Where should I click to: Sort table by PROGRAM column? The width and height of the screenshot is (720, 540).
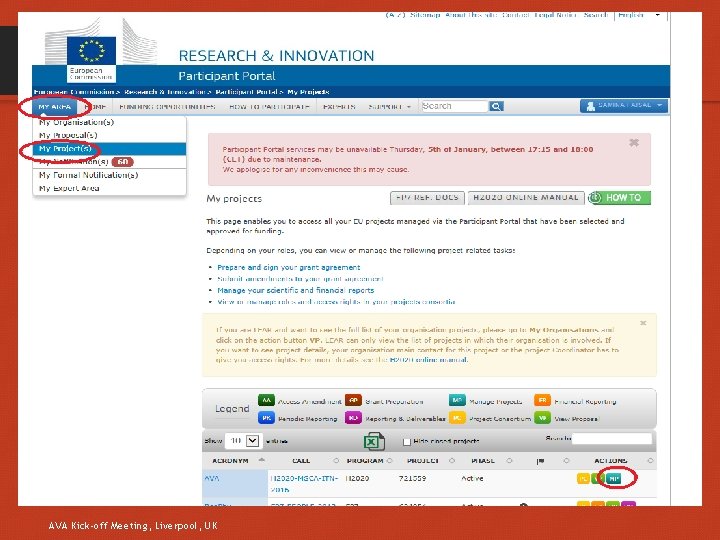(x=390, y=461)
